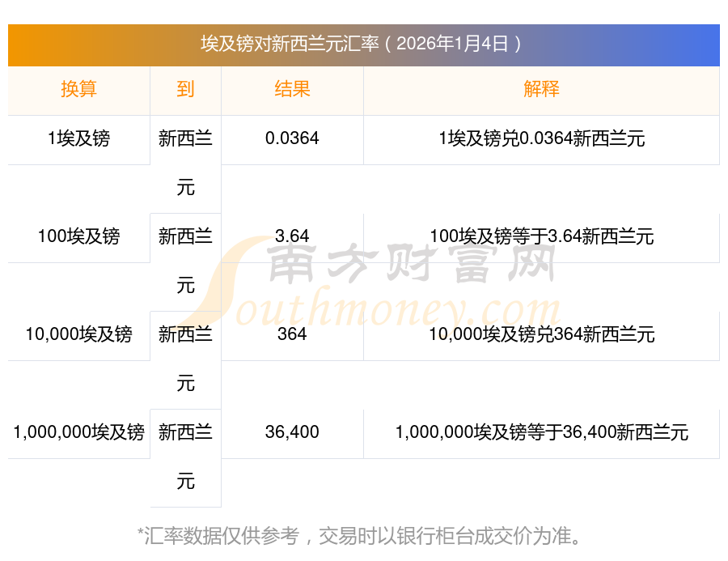Click the 南方财富网 watermark logo
This screenshot has width=728, height=561.
click(413, 265)
